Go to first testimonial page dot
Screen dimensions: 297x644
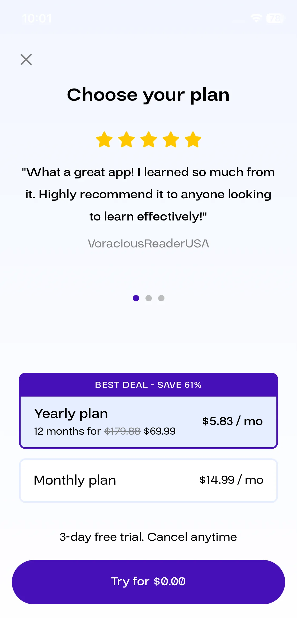[136, 298]
